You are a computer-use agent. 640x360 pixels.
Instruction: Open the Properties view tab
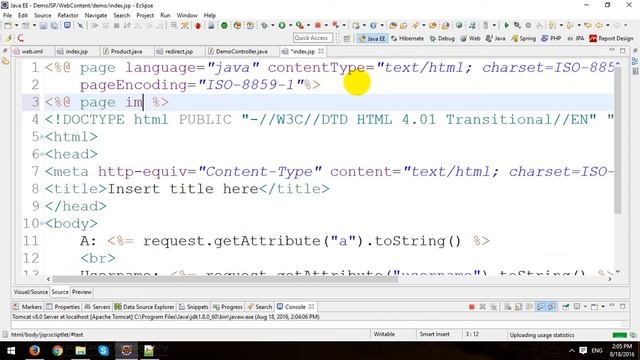coord(63,307)
